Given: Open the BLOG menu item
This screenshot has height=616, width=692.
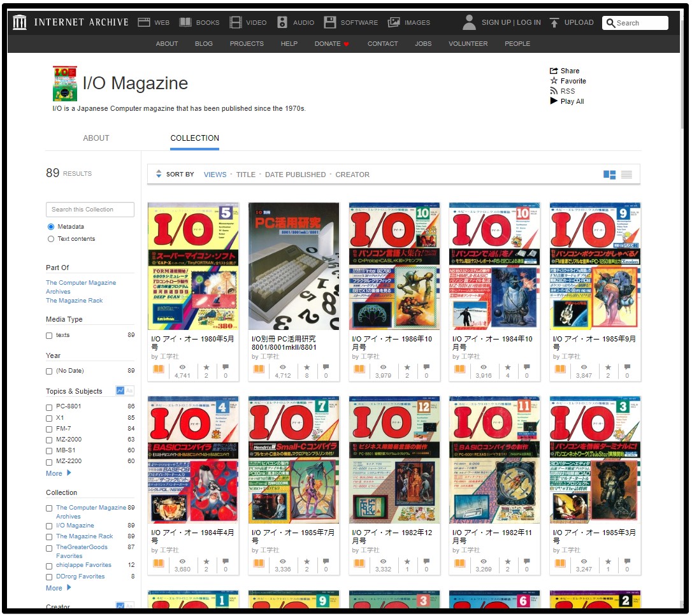Looking at the screenshot, I should (x=204, y=44).
